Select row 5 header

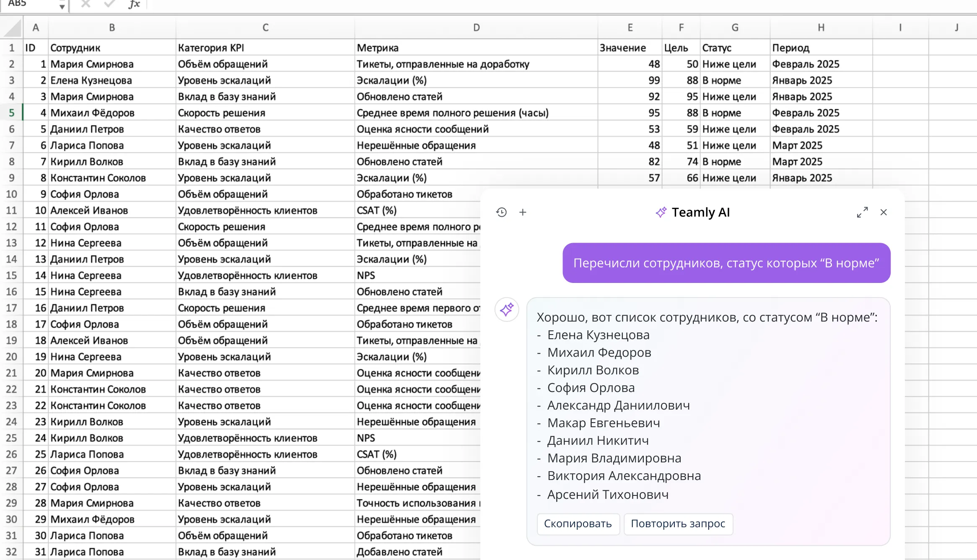[x=11, y=113]
